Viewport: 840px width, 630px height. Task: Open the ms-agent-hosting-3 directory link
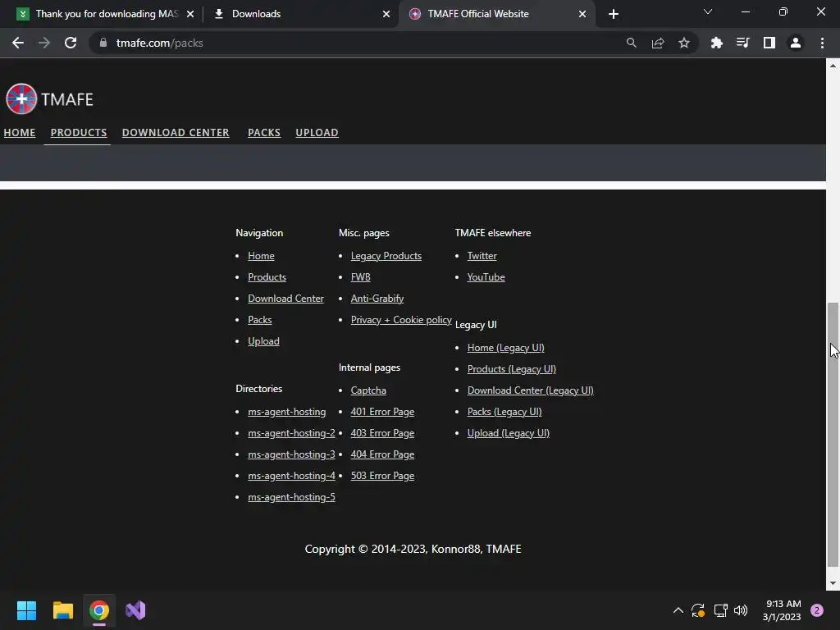[x=291, y=454]
